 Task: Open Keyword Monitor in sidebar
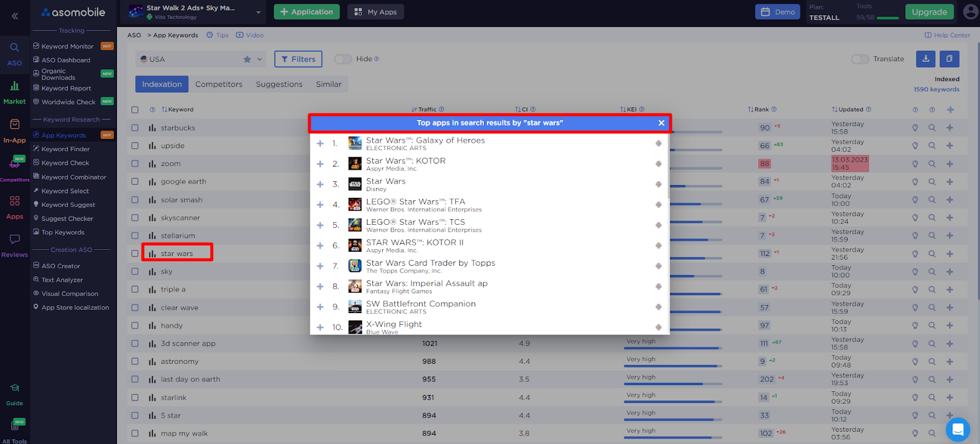pos(67,47)
